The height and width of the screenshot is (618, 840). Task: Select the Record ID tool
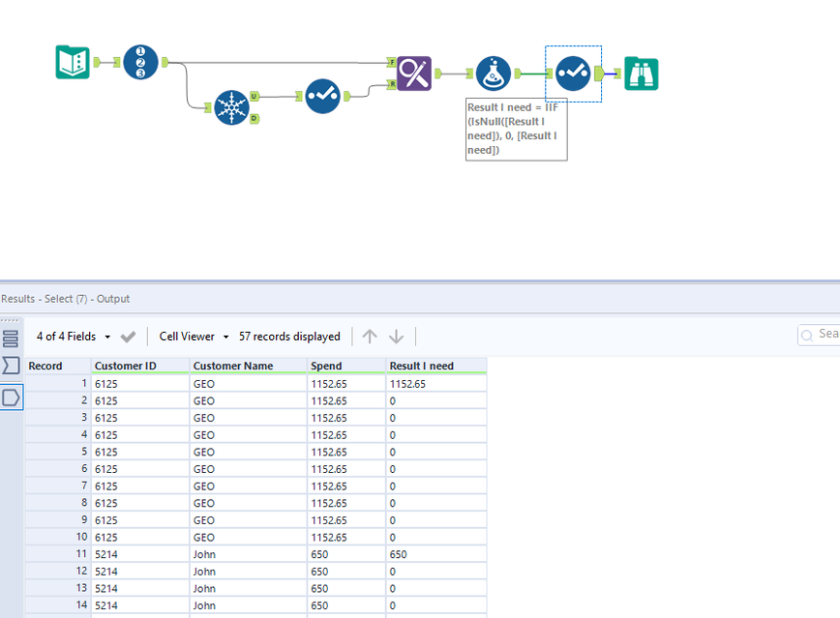tap(140, 62)
